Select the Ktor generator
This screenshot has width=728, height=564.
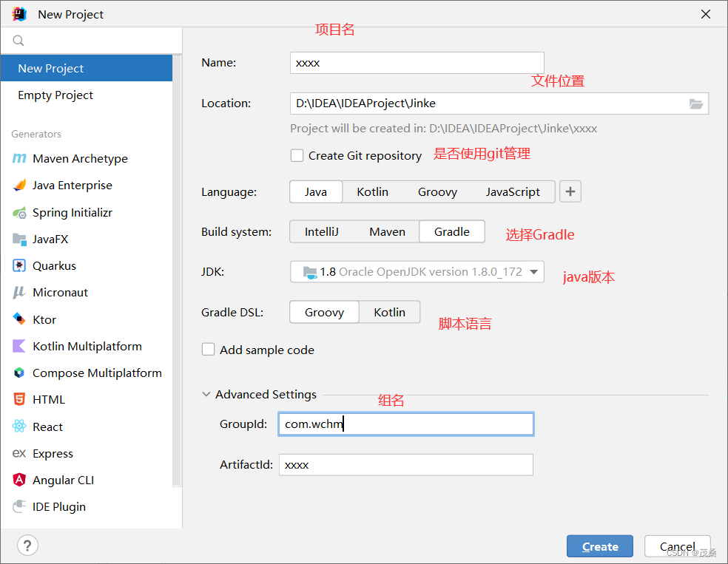[87, 319]
